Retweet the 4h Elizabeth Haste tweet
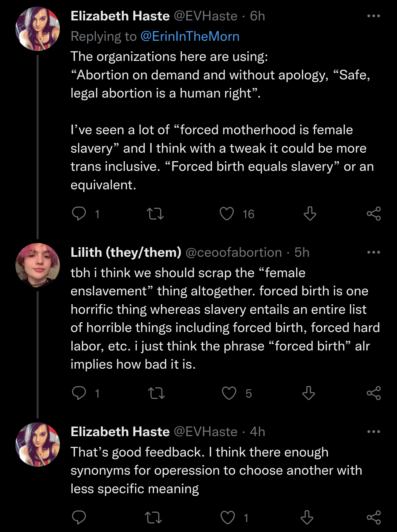 click(153, 518)
